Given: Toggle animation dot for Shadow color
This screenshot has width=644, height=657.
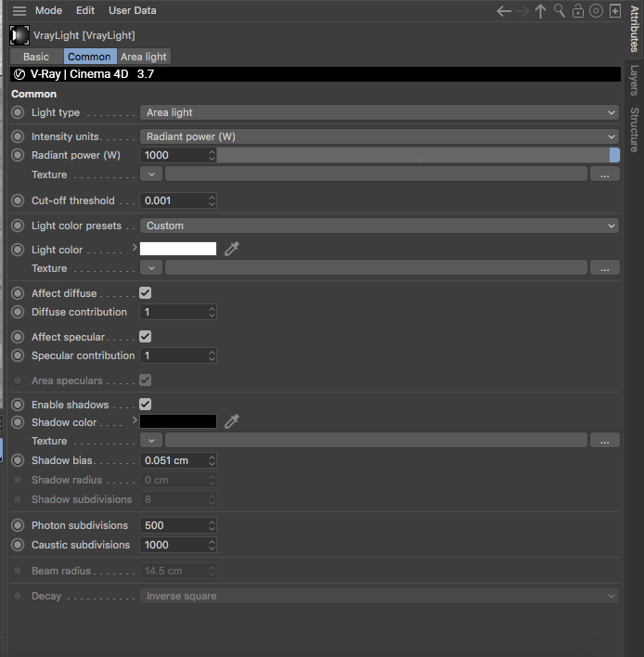Looking at the screenshot, I should 18,422.
